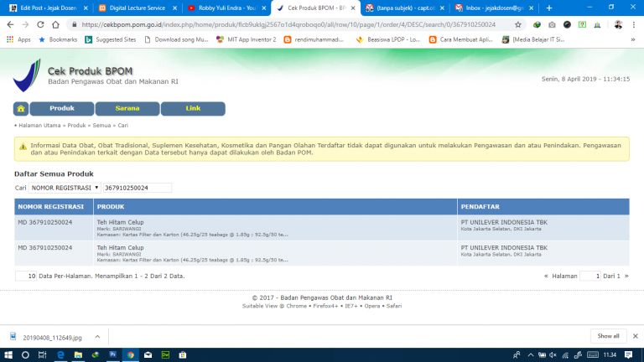
Task: Click the registration number search field
Action: click(x=138, y=188)
